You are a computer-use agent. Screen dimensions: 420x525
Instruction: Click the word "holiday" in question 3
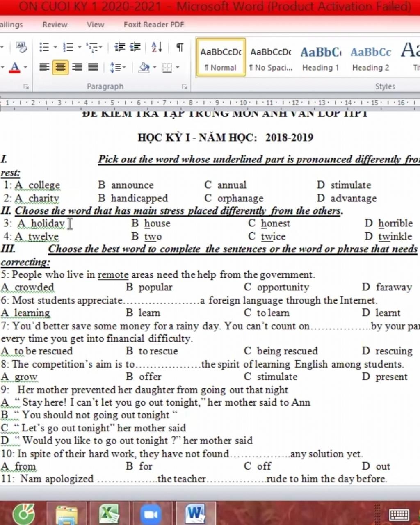point(48,224)
